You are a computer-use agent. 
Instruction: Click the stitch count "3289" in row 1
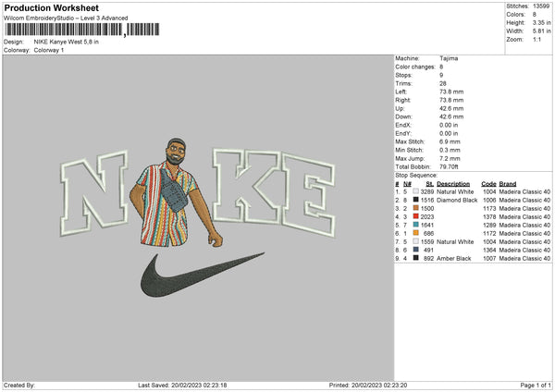tap(426, 191)
